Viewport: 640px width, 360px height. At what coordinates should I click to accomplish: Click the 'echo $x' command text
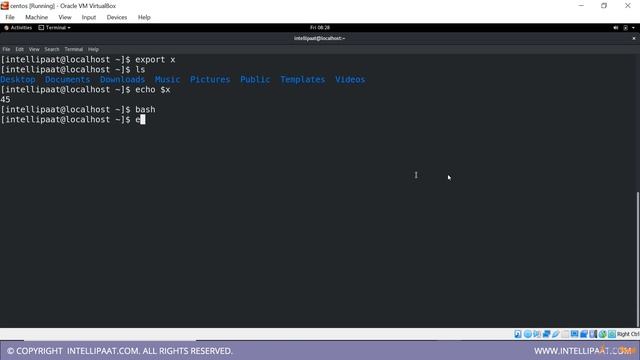point(153,90)
